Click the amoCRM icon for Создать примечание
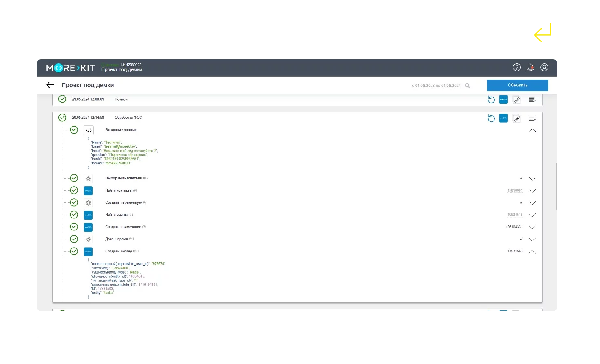Image resolution: width=600 pixels, height=364 pixels. point(88,227)
